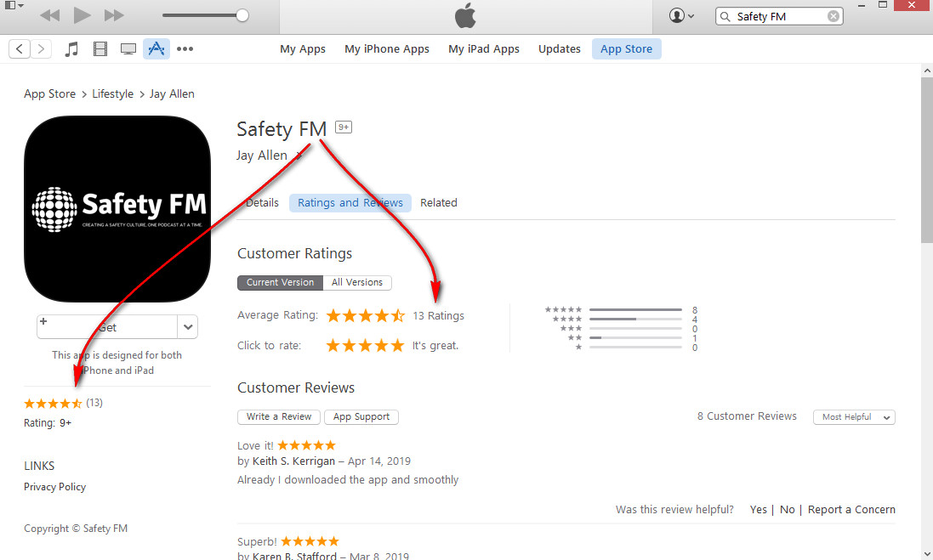Open the Privacy Policy link
The height and width of the screenshot is (560, 933).
(x=54, y=487)
